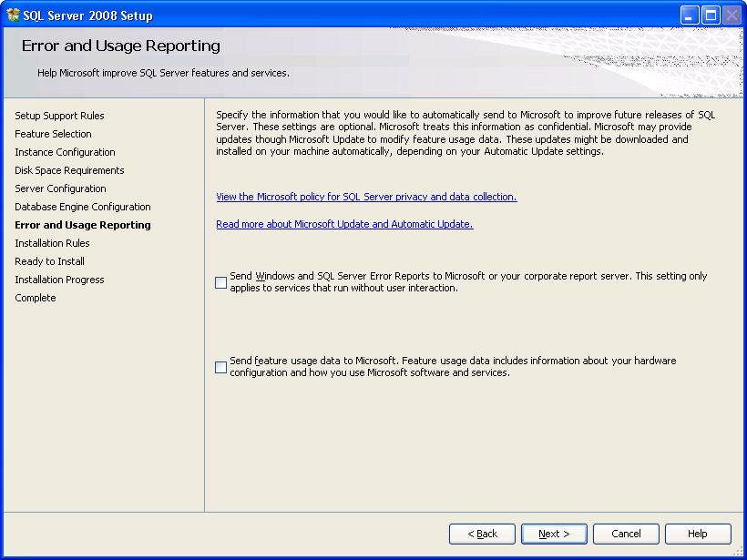The image size is (747, 560).
Task: Select Disk Space Requirements step
Action: (69, 170)
